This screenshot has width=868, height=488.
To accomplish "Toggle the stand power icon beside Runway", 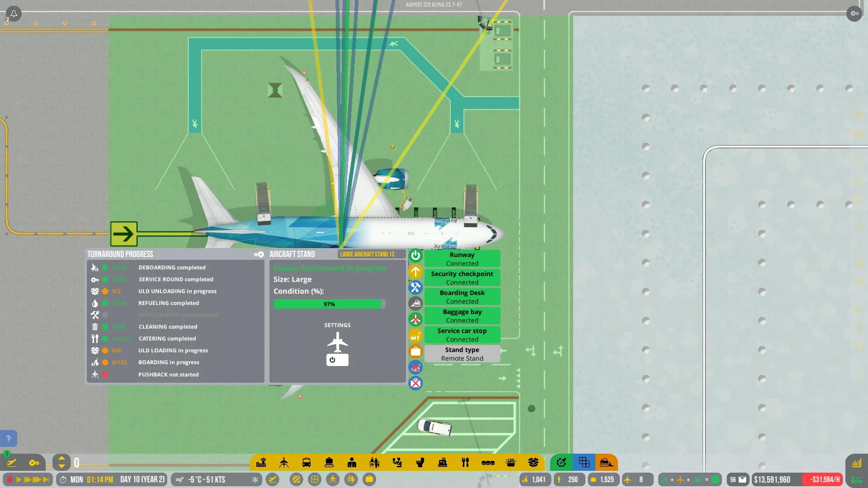I will [x=415, y=255].
